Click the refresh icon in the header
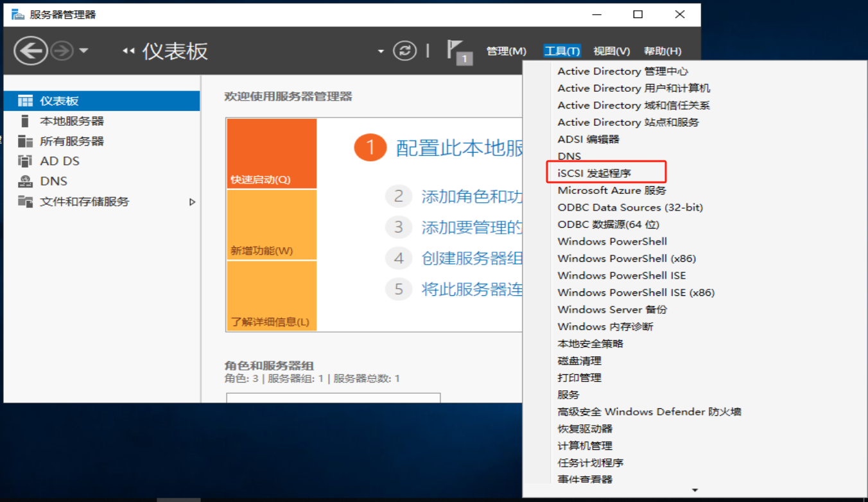 404,51
